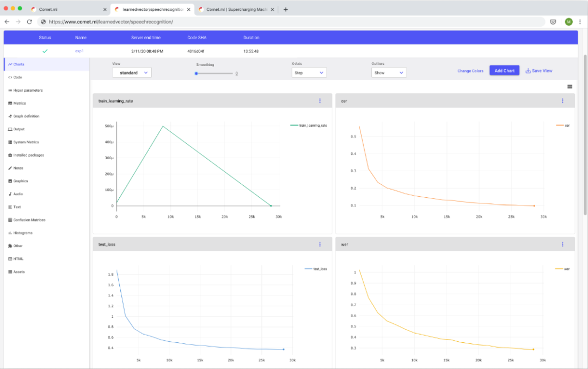Click the Save View button
Image resolution: width=588 pixels, height=369 pixels.
pos(539,70)
